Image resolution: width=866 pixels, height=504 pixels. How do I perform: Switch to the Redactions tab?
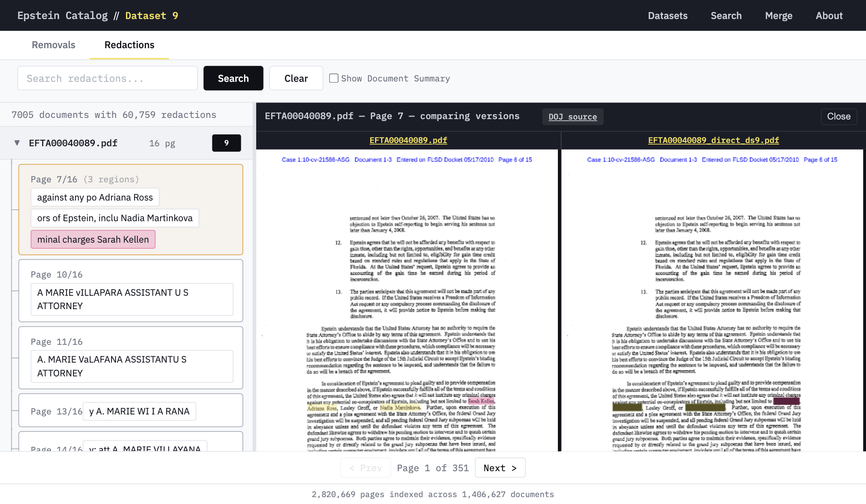(129, 45)
